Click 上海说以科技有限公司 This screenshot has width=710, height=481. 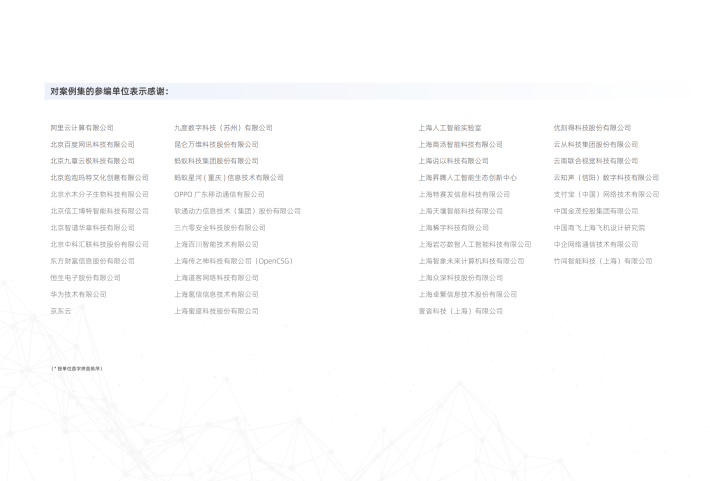coord(454,161)
